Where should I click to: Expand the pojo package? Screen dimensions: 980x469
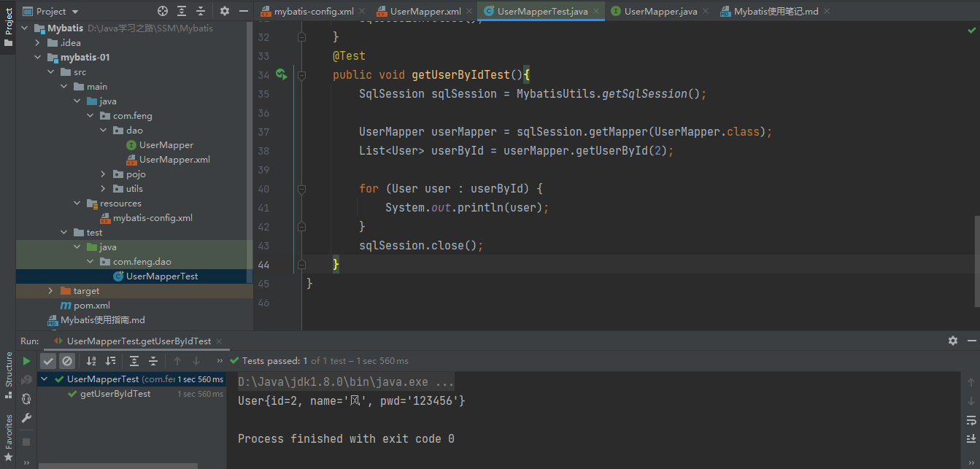click(x=103, y=174)
